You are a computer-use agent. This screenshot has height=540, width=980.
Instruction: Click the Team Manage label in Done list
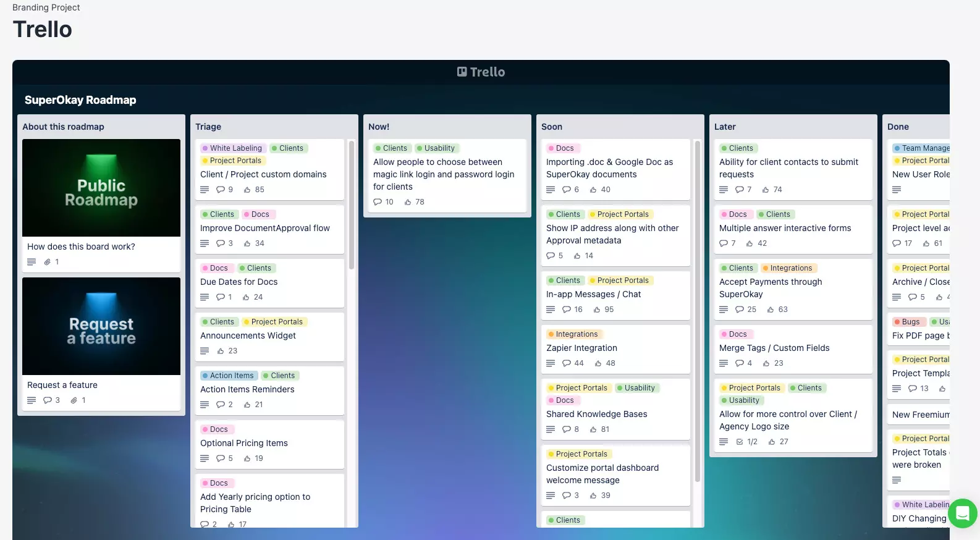921,148
